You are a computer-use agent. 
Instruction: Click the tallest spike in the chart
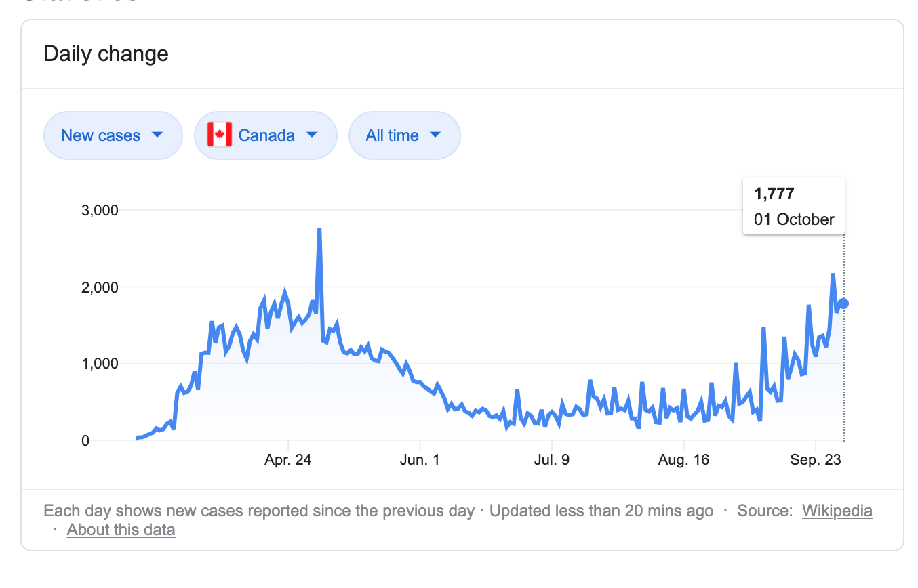pyautogui.click(x=319, y=231)
